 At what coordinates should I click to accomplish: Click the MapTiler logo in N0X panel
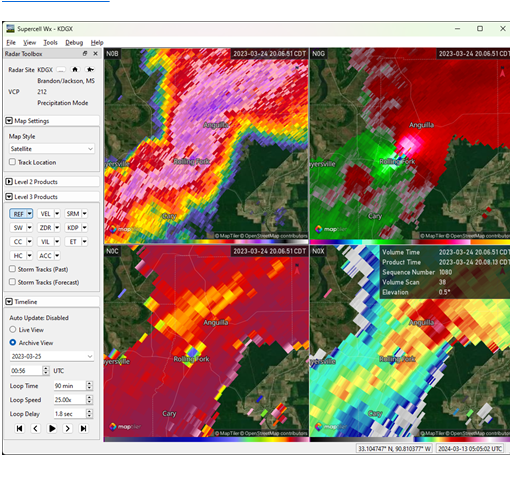tap(331, 426)
